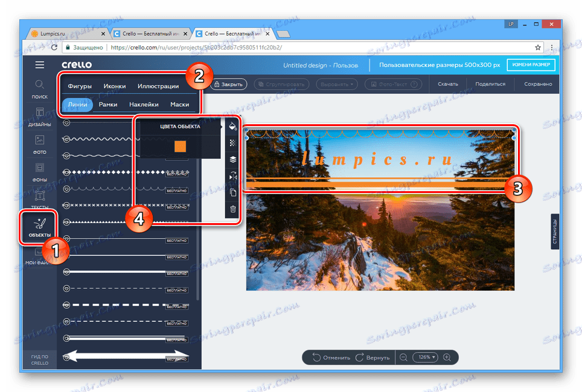Open the Поиск search panel
582x392 pixels.
tap(40, 89)
